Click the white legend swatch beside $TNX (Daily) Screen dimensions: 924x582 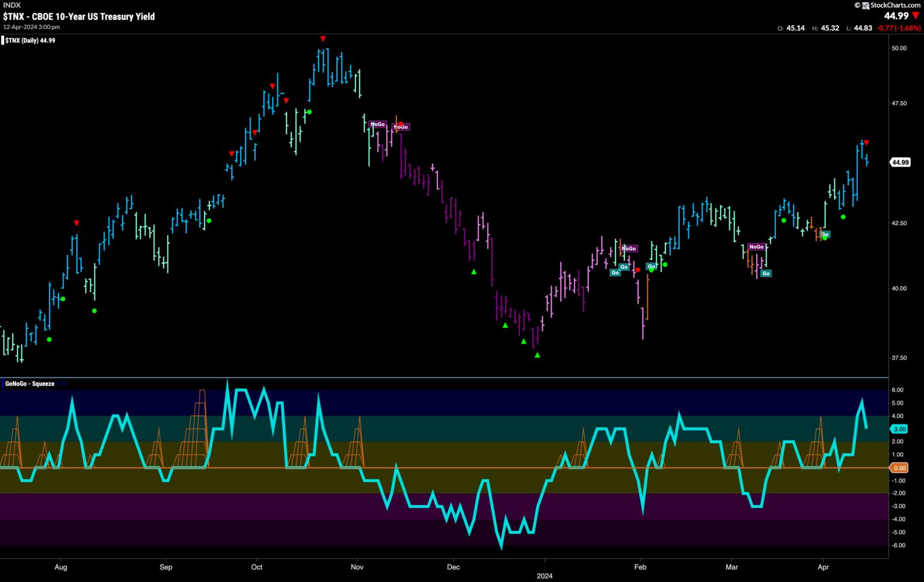pyautogui.click(x=3, y=40)
